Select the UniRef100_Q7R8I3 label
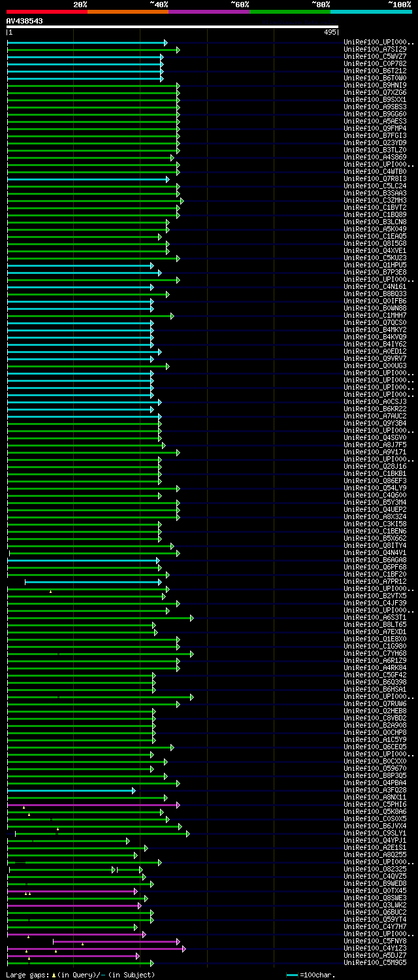The image size is (418, 980). tap(375, 178)
